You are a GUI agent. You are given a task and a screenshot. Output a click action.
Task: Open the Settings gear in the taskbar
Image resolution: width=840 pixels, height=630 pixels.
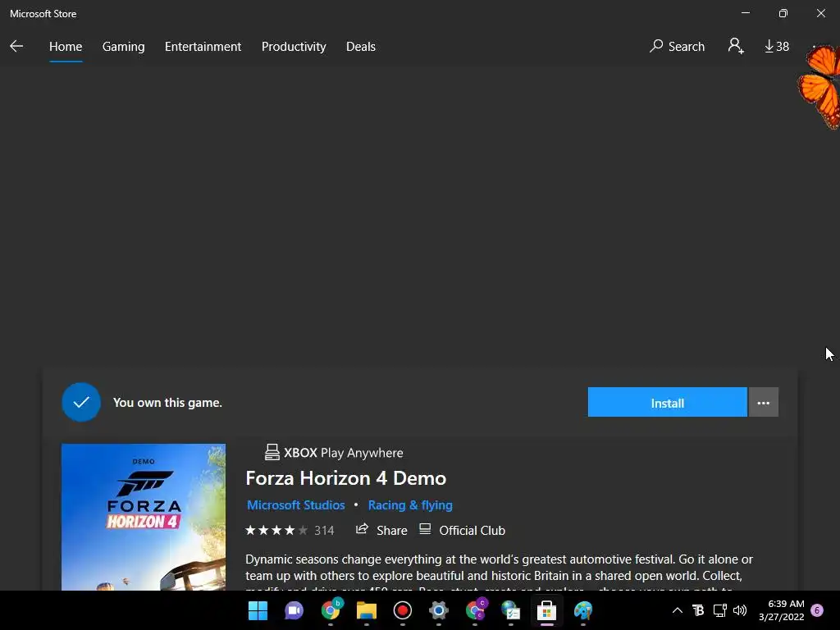tap(438, 610)
